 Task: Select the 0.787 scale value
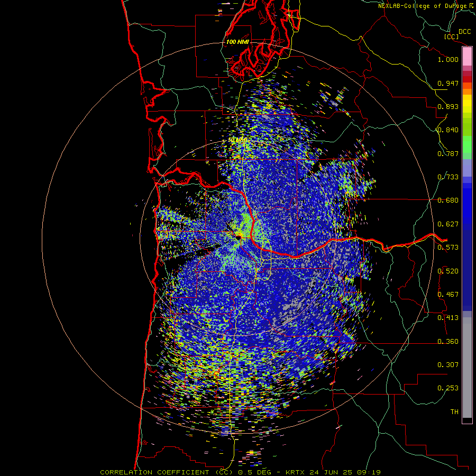[448, 153]
